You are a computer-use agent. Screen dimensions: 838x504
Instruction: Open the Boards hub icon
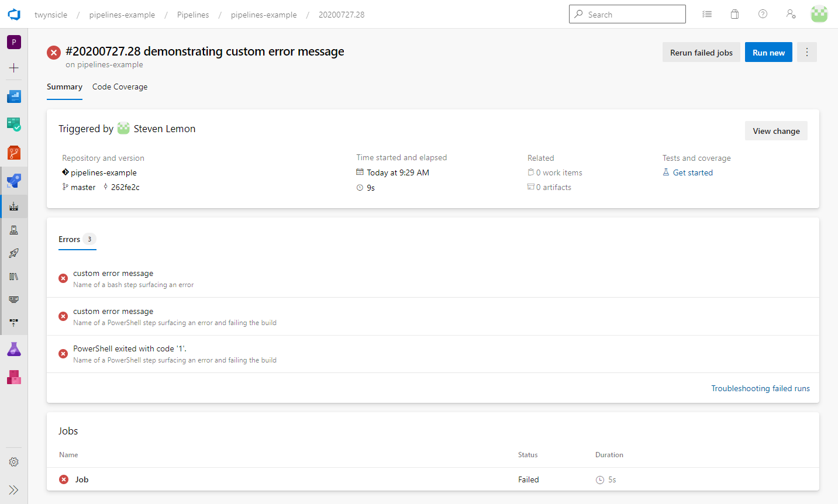click(x=14, y=124)
